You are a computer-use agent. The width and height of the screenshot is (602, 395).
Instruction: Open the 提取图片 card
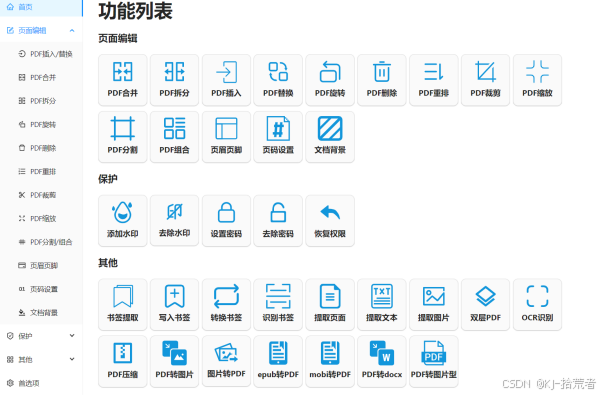433,304
